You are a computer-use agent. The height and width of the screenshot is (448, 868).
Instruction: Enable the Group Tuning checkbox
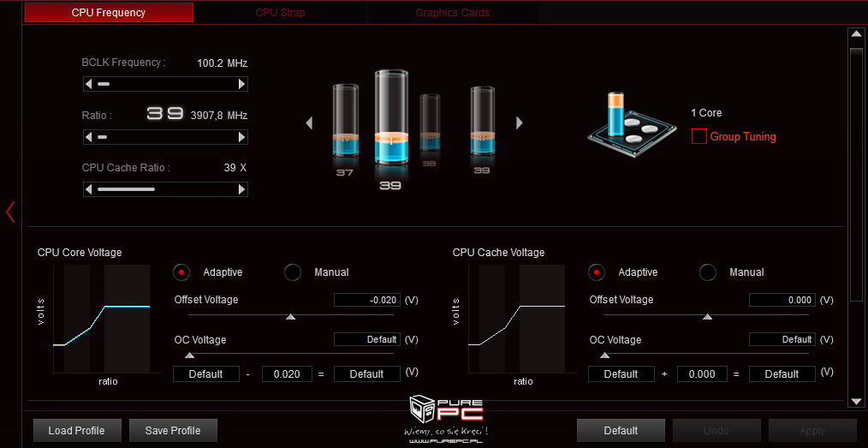point(699,136)
